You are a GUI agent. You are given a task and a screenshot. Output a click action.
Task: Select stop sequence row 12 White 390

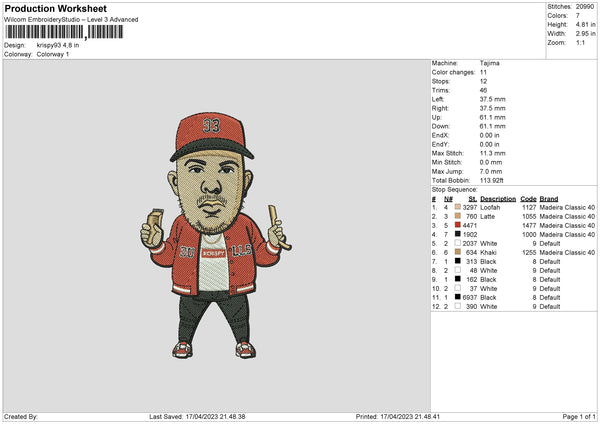pyautogui.click(x=514, y=307)
